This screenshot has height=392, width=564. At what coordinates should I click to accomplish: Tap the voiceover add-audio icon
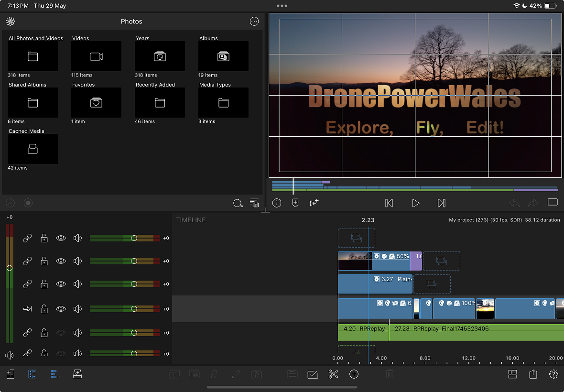tap(314, 203)
